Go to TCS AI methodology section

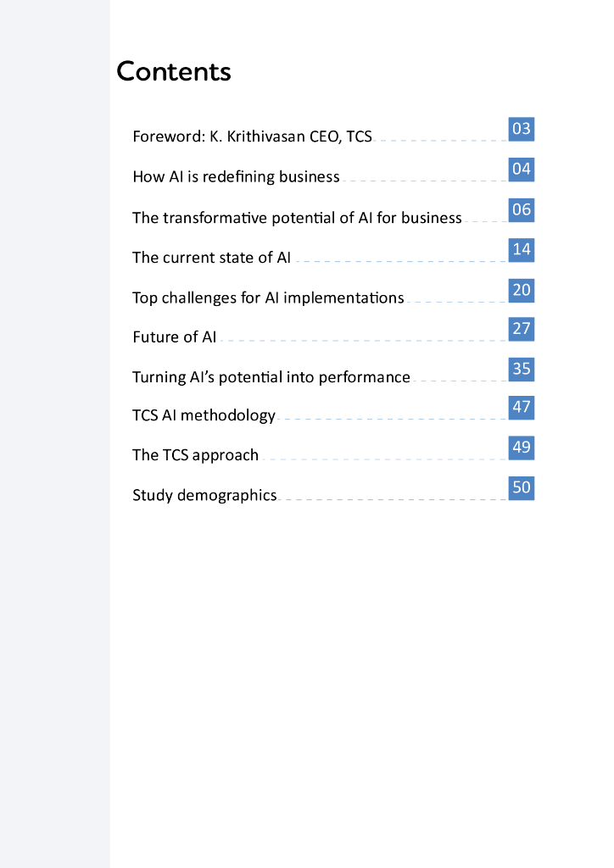[204, 415]
